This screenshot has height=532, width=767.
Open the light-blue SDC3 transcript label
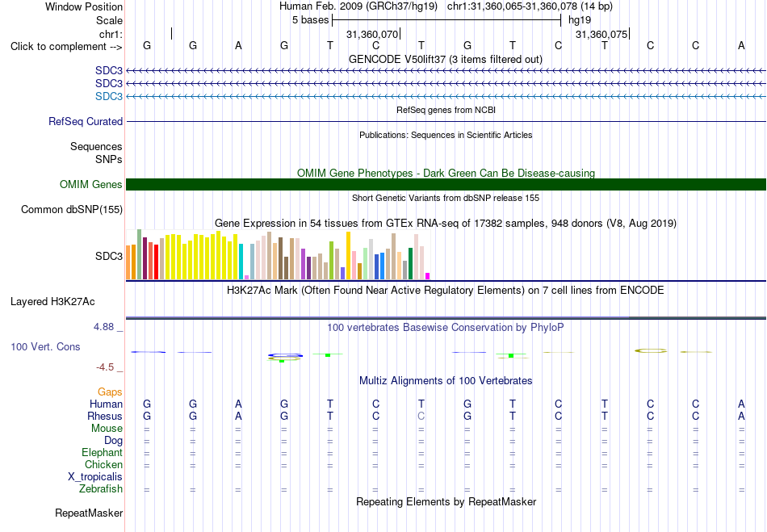pos(109,96)
